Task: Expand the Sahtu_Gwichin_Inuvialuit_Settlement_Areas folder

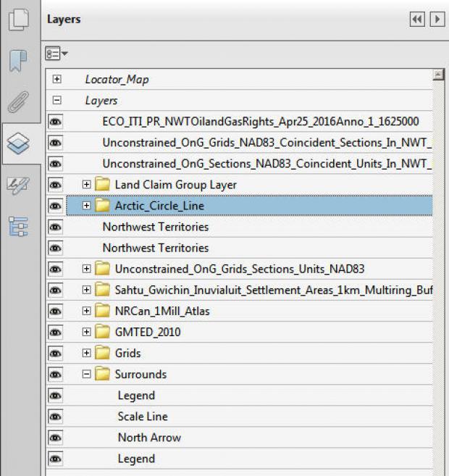Action: click(x=86, y=290)
